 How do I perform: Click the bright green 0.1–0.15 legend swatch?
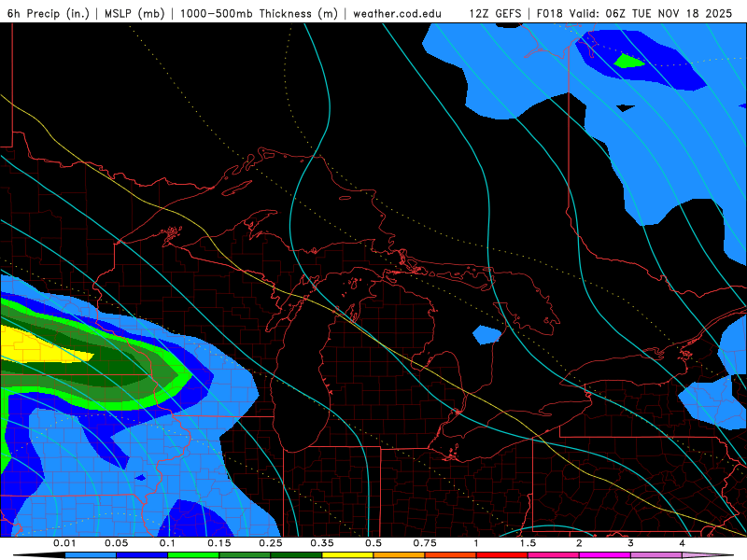click(193, 555)
